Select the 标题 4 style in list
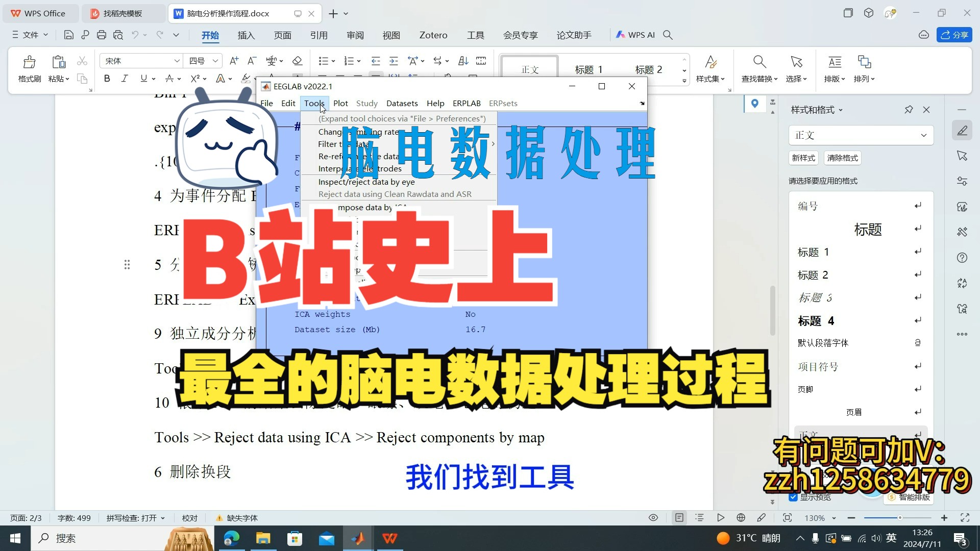Viewport: 980px width, 551px height. (x=860, y=321)
